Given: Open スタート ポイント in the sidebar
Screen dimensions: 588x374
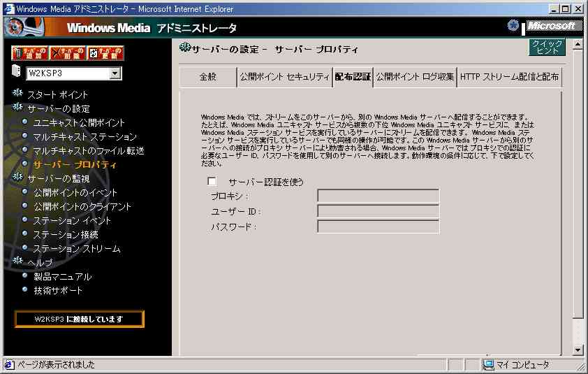Looking at the screenshot, I should [57, 94].
